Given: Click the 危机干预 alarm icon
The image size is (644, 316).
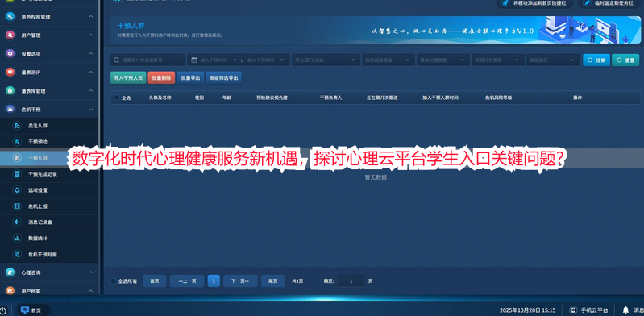Looking at the screenshot, I should (10, 110).
